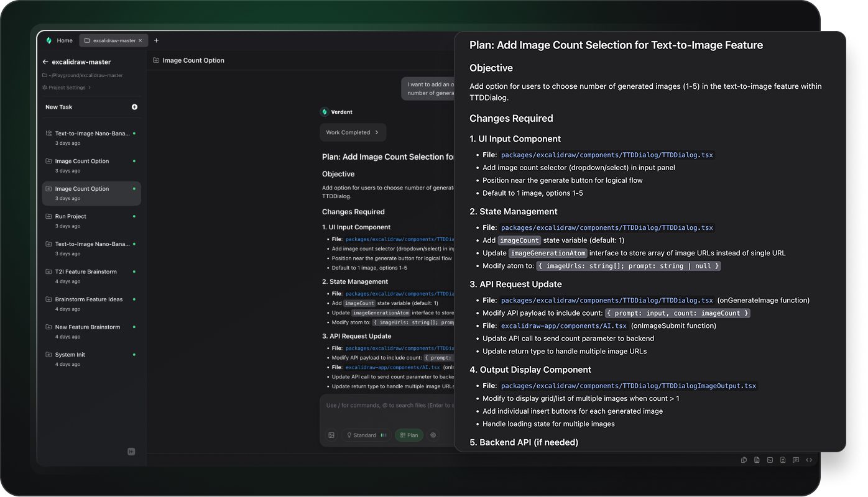Select the New Feature Brainstorm task
The image size is (868, 497).
click(x=91, y=331)
